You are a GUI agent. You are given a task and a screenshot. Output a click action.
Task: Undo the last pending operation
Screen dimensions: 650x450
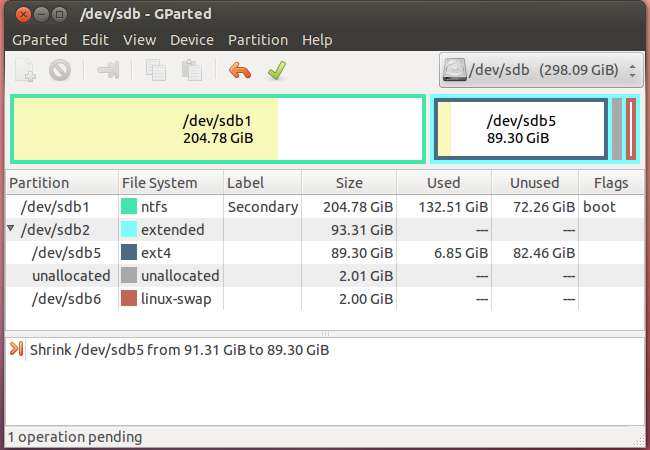(x=240, y=71)
